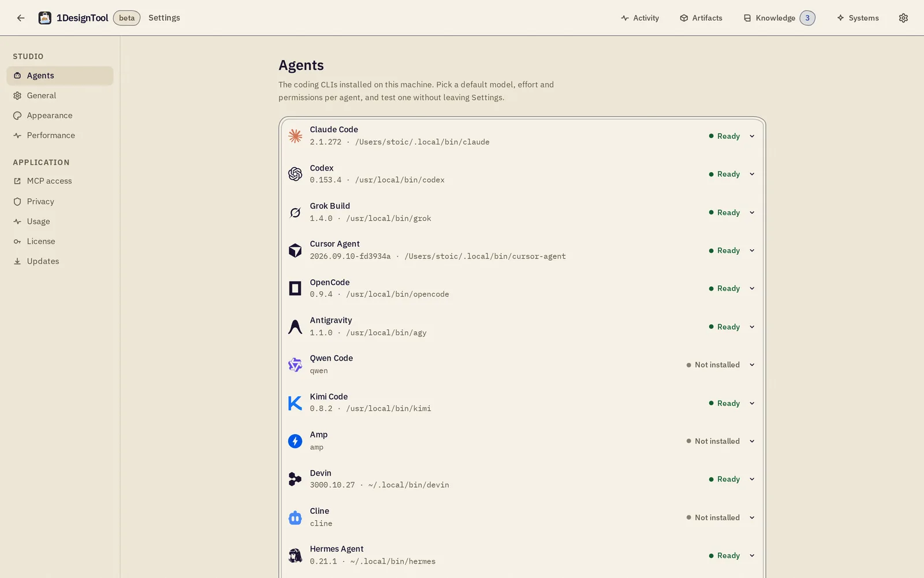
Task: Click the OpenCode square icon
Action: [x=295, y=288]
